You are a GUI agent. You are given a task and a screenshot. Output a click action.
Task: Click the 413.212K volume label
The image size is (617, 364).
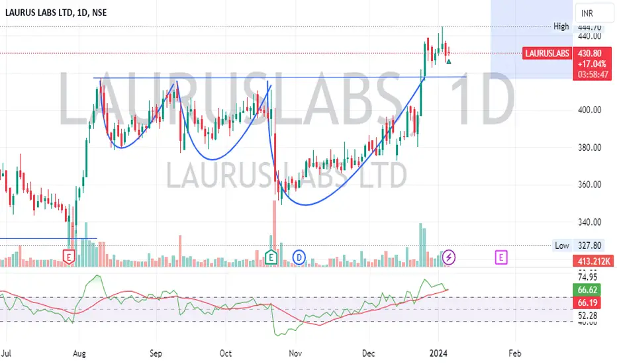click(593, 261)
